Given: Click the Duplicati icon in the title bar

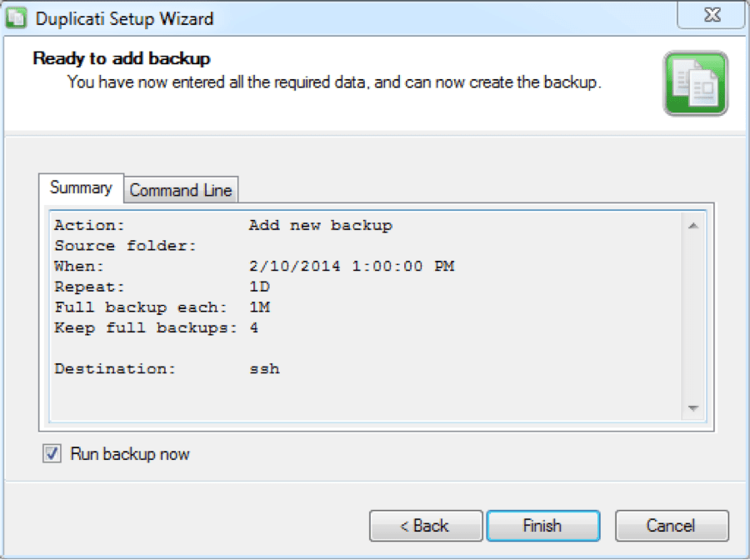Looking at the screenshot, I should [x=16, y=17].
